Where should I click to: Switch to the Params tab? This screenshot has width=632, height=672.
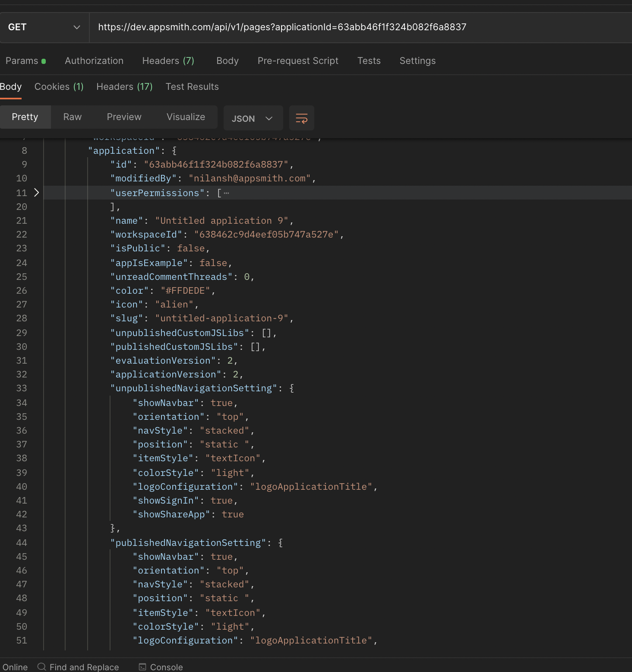(x=25, y=61)
